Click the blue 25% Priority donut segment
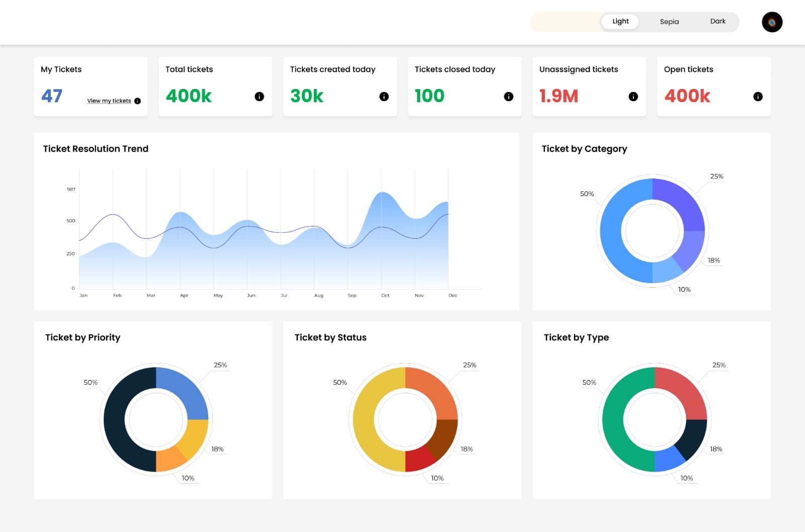 186,390
